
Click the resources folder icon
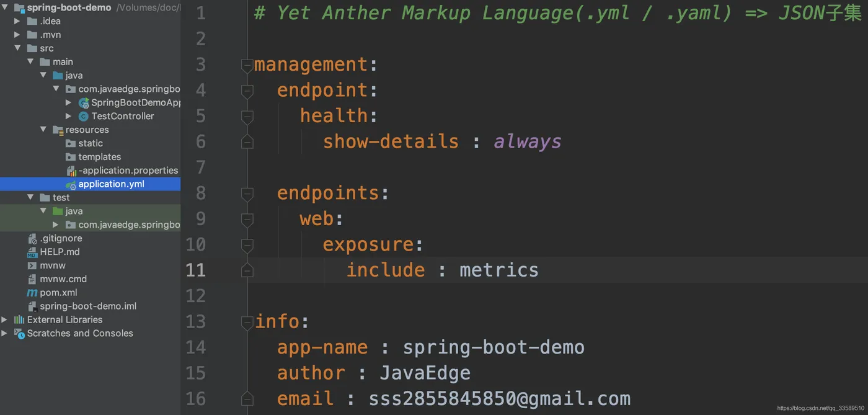click(58, 130)
